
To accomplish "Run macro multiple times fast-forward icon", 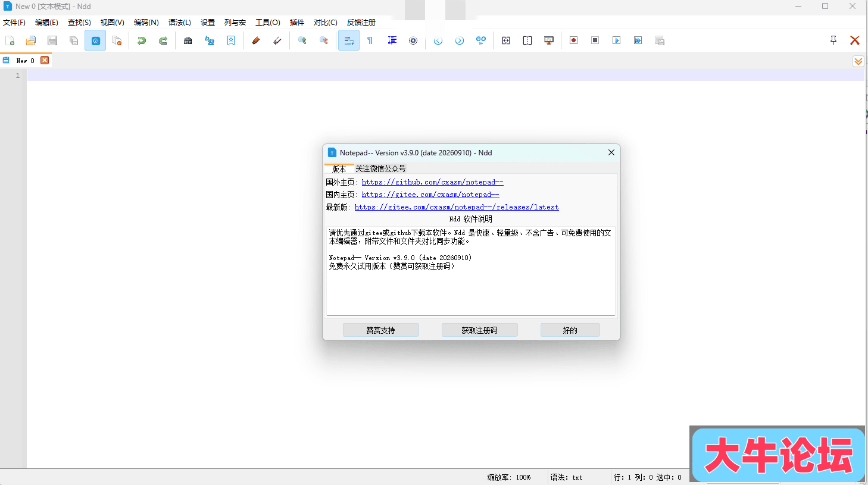I will [638, 40].
